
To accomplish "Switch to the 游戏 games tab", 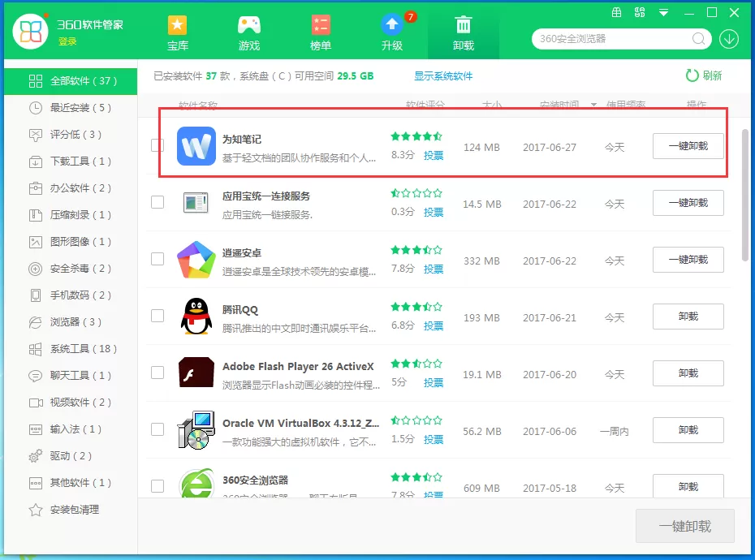I will click(x=249, y=32).
